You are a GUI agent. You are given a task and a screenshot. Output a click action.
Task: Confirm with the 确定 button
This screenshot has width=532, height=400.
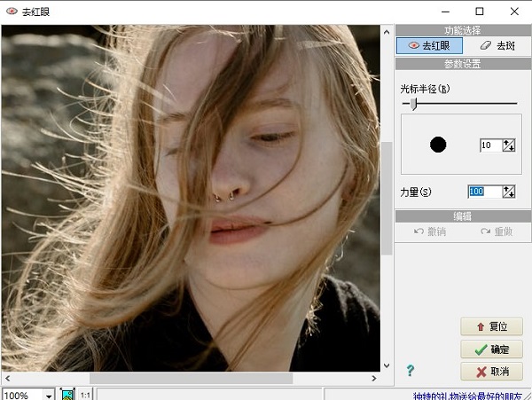point(491,349)
